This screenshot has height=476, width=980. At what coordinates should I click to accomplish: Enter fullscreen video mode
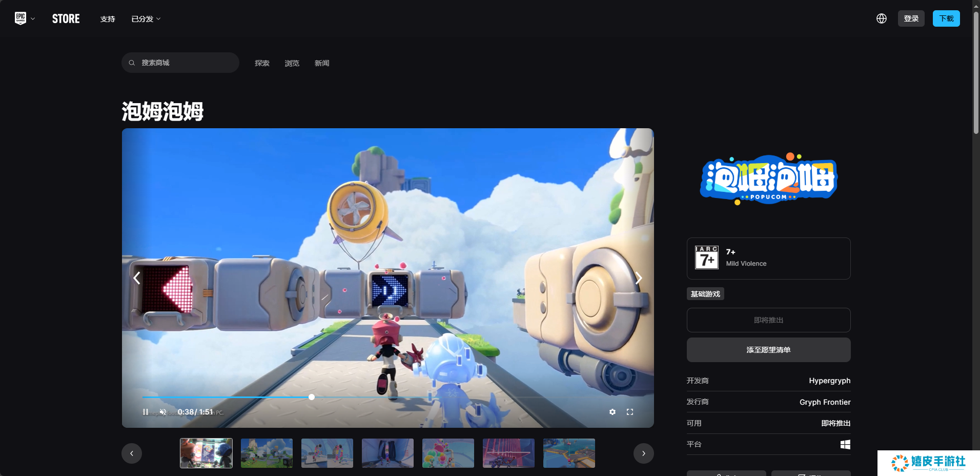[x=630, y=412]
